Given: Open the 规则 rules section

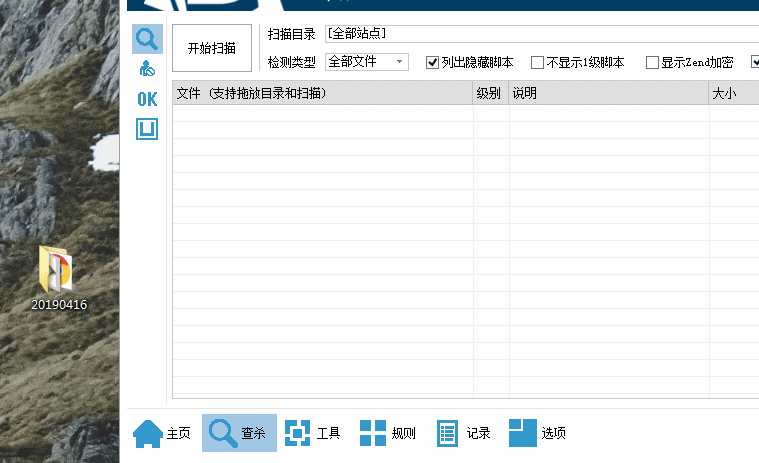Looking at the screenshot, I should [388, 433].
